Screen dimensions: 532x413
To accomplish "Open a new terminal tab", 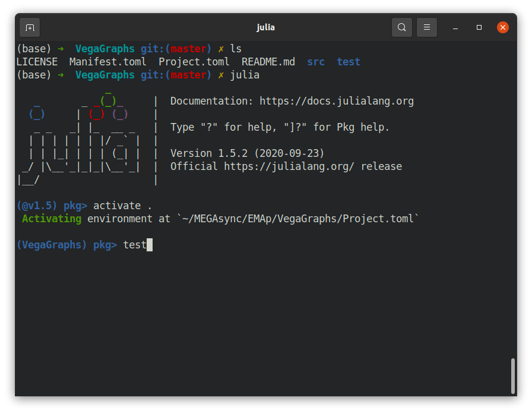I will tap(30, 27).
